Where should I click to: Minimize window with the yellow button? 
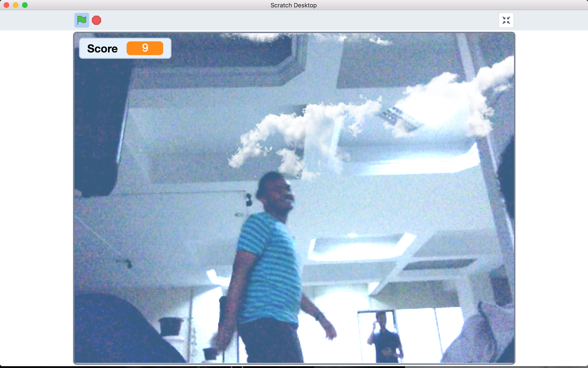pyautogui.click(x=16, y=5)
